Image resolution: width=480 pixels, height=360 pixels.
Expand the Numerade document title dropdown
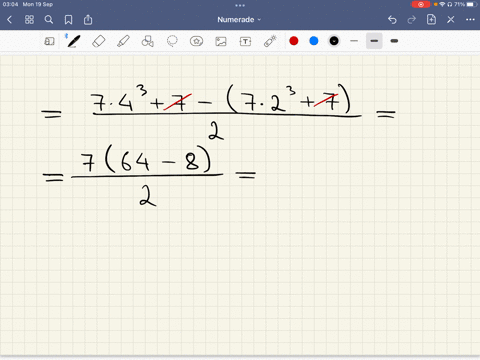239,20
